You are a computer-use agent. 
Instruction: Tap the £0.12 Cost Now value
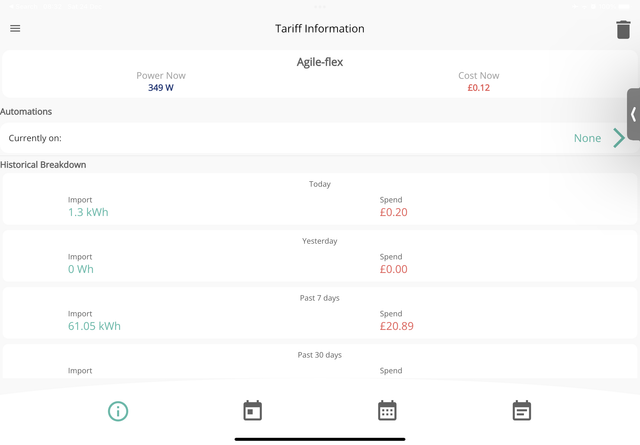coord(478,88)
